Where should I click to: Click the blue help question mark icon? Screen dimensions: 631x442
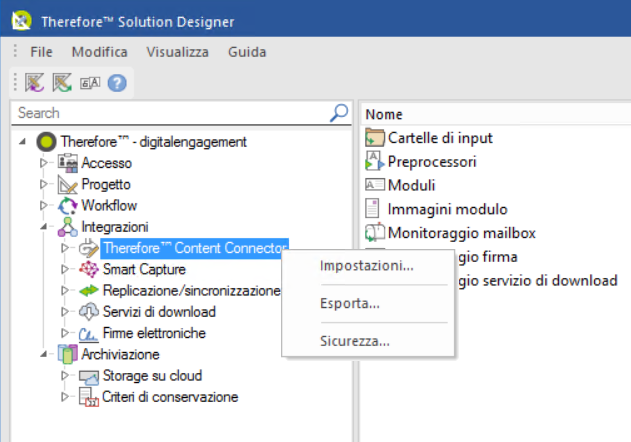117,83
